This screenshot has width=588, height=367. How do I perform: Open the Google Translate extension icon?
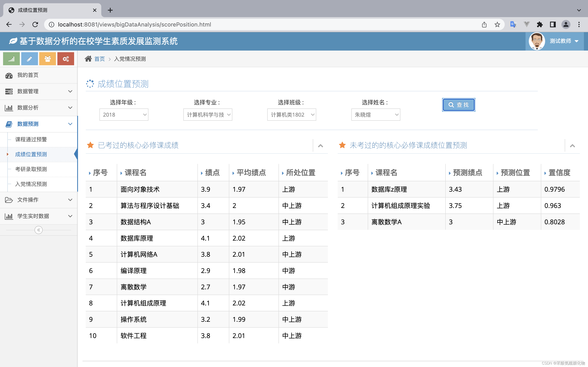(x=513, y=24)
